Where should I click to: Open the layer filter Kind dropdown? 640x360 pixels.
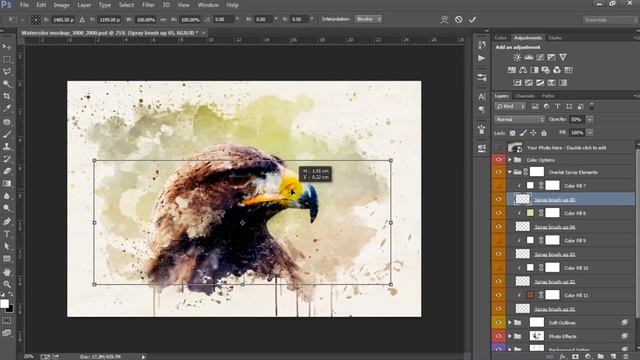(x=511, y=107)
